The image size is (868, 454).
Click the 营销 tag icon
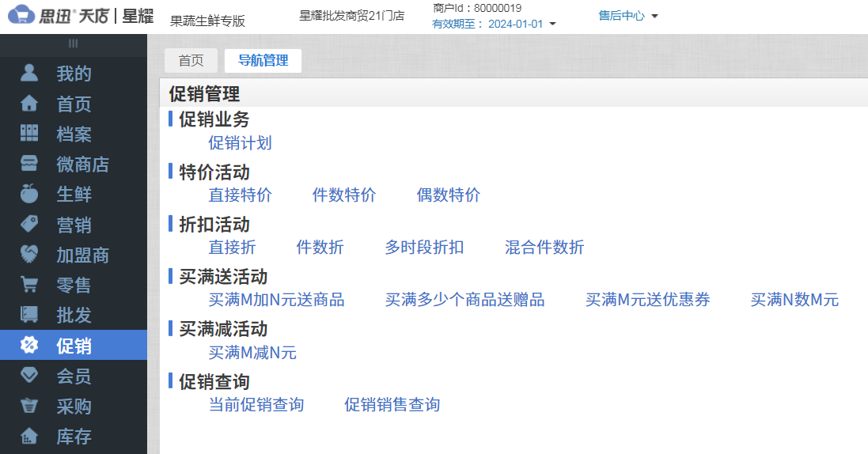29,224
